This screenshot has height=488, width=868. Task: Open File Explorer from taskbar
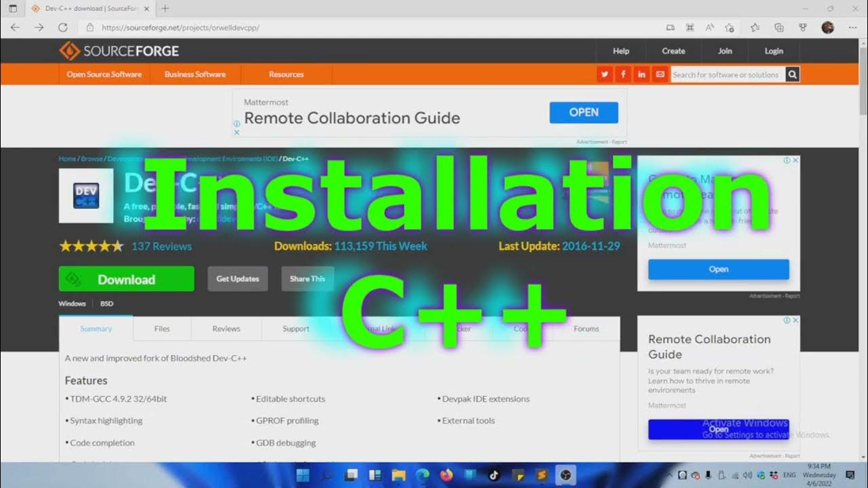(x=398, y=474)
